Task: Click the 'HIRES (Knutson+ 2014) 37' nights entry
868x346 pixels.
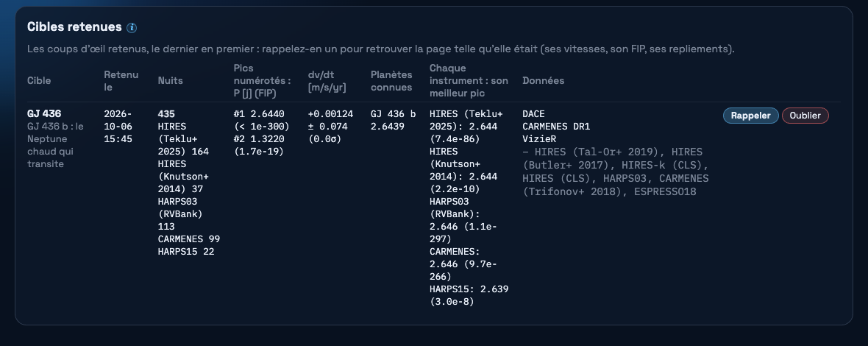Action: (182, 177)
